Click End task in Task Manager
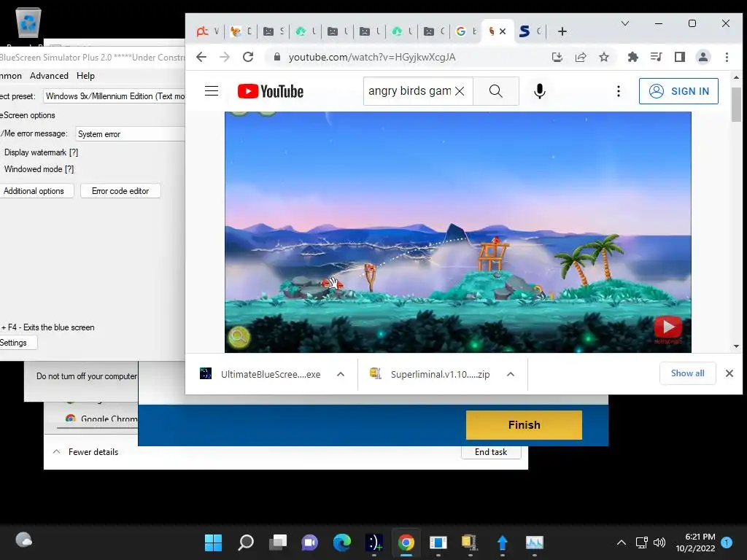The width and height of the screenshot is (747, 560). [x=491, y=452]
